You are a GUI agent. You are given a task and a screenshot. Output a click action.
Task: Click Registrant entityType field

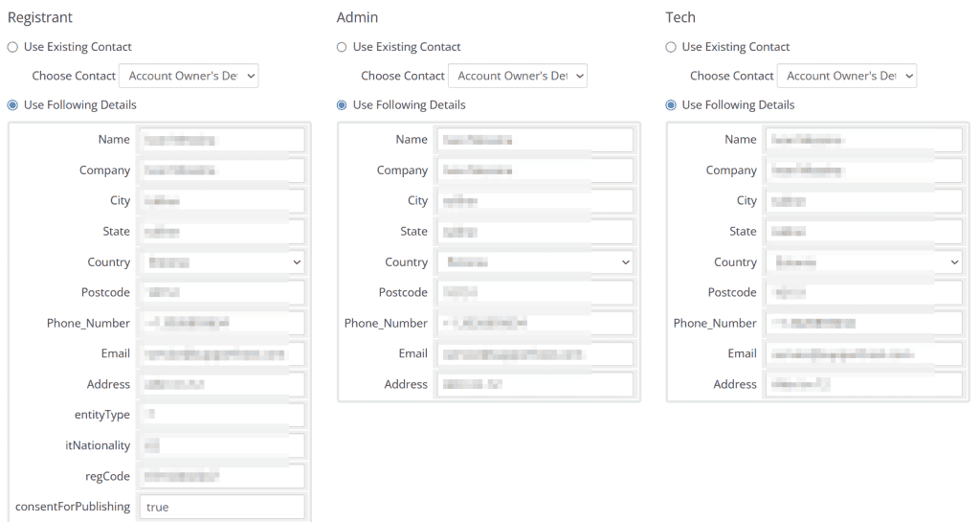point(222,415)
